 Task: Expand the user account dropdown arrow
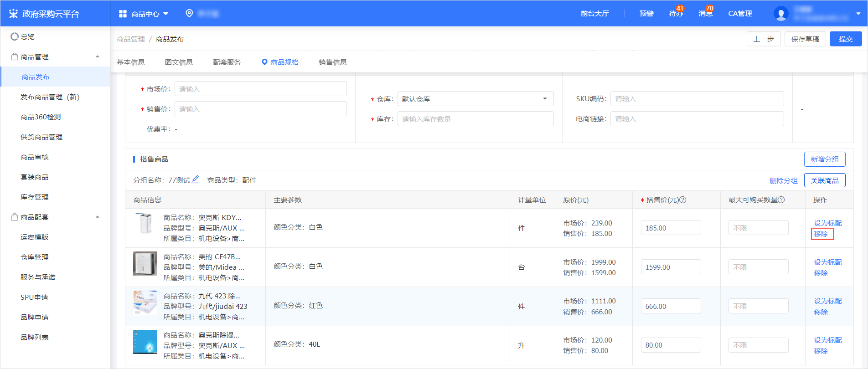coord(858,14)
